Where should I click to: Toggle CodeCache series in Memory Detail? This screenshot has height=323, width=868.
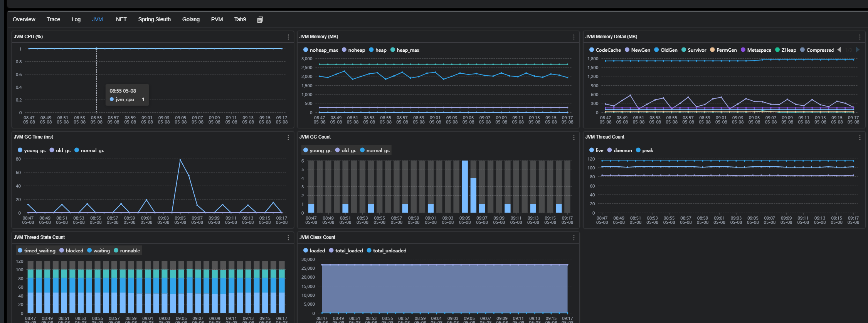[x=605, y=50]
